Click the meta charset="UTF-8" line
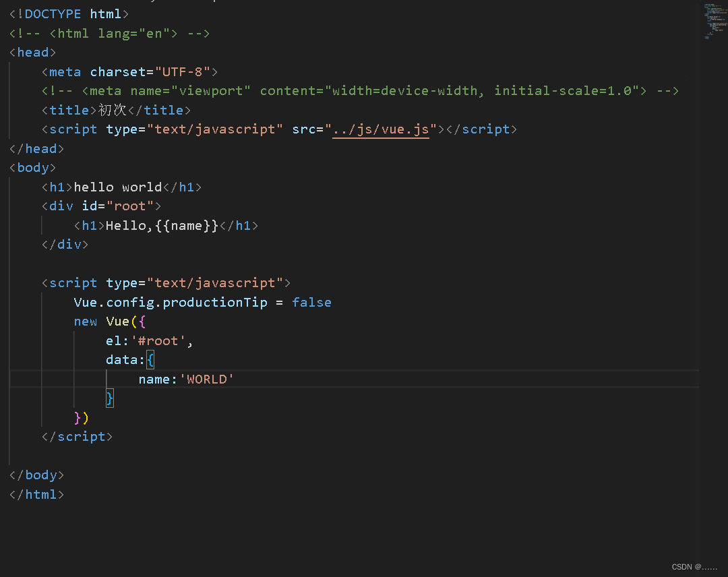The width and height of the screenshot is (728, 577). pyautogui.click(x=129, y=72)
